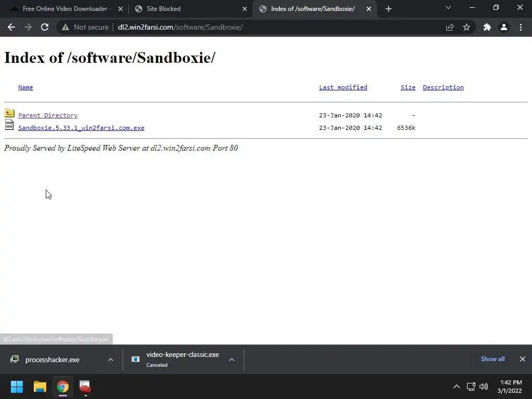The image size is (532, 399).
Task: Close the downloads bar
Action: 523,359
